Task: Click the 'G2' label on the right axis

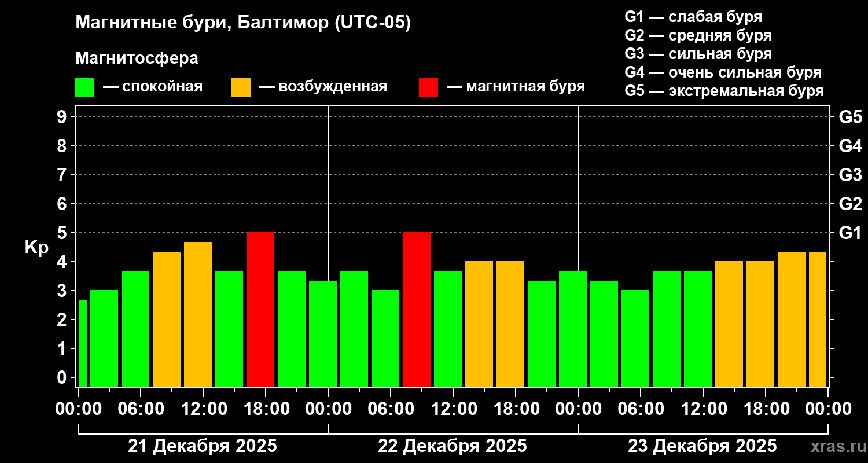Action: tap(851, 204)
